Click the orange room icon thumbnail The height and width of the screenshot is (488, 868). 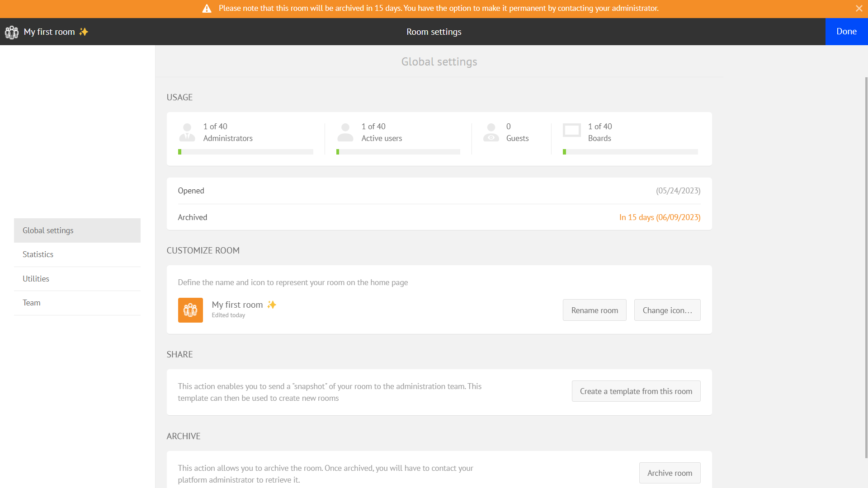coord(190,310)
